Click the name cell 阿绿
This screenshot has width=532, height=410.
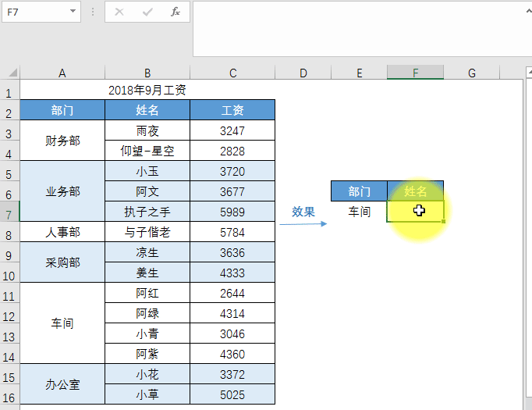147,313
